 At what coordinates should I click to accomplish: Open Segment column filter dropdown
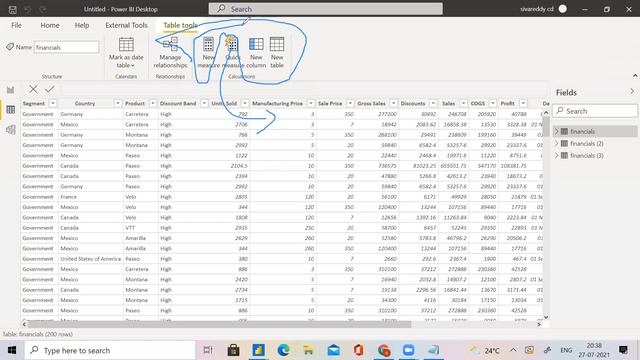coord(53,104)
